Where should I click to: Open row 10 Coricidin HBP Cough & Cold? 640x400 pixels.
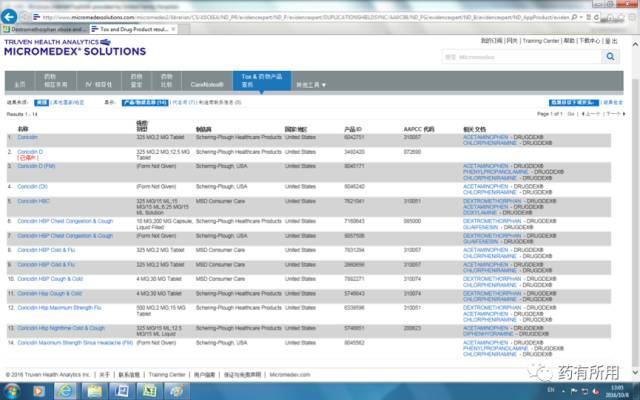(x=50, y=279)
